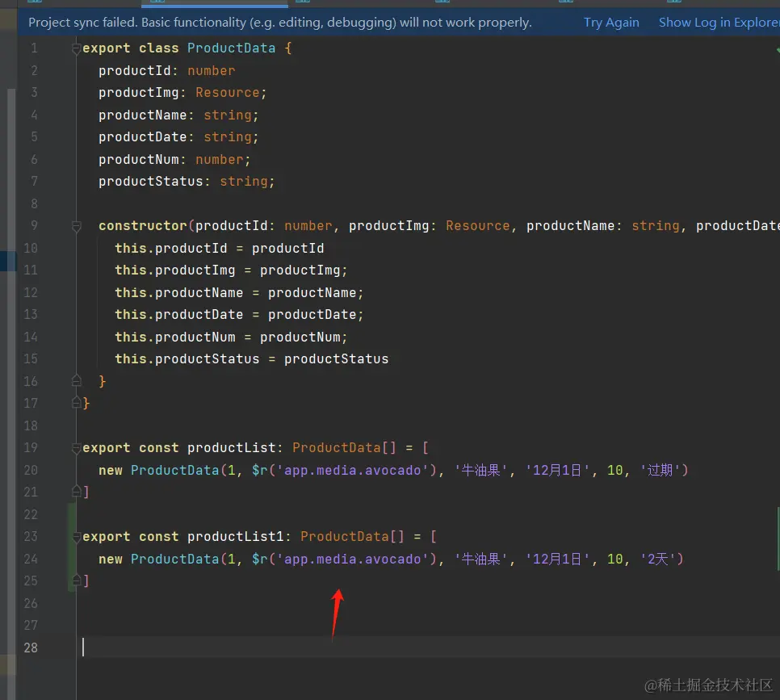Click the constructor keyword on line 9
Screen dimensions: 780x700
[143, 226]
